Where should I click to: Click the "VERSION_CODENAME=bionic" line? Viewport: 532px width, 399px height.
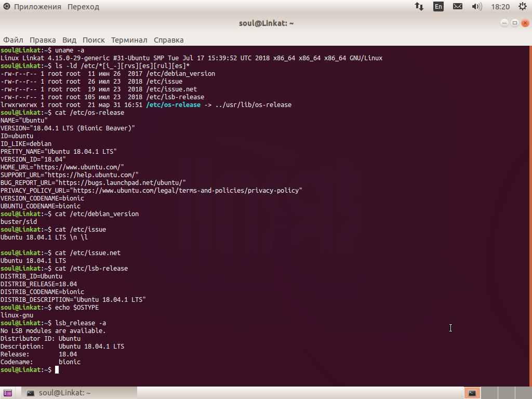(x=43, y=198)
